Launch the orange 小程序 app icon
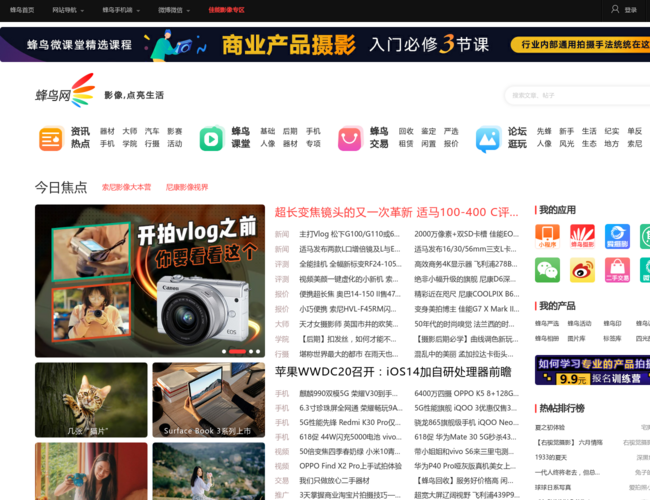The width and height of the screenshot is (650, 500). (x=547, y=236)
